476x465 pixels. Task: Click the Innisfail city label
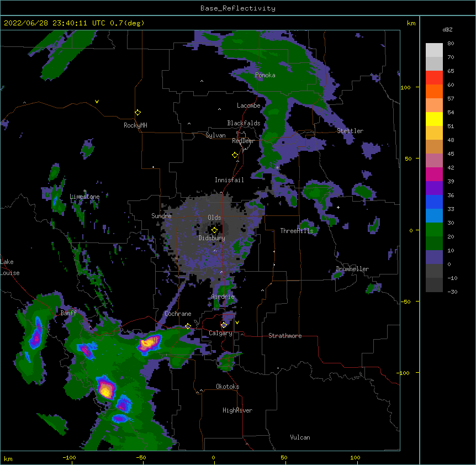[229, 180]
